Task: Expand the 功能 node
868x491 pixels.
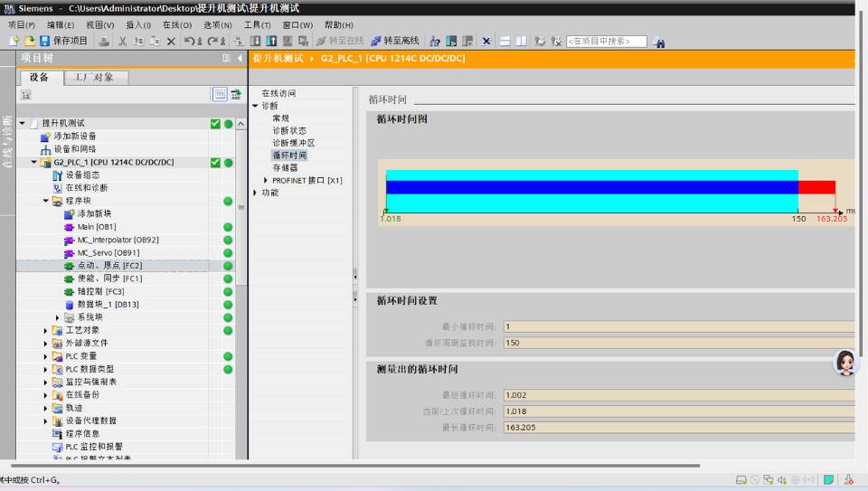Action: [x=255, y=193]
